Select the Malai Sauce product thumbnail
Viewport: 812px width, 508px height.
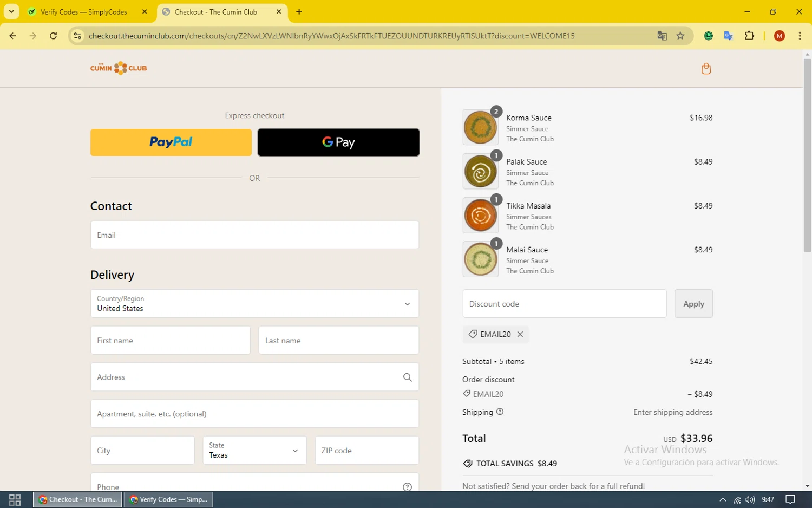pyautogui.click(x=481, y=259)
